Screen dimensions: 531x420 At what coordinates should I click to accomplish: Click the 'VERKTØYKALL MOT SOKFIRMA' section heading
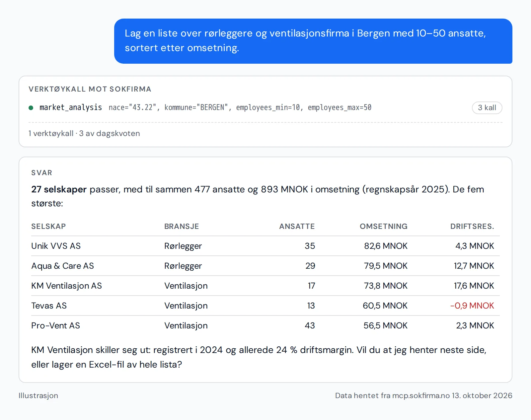click(x=90, y=89)
